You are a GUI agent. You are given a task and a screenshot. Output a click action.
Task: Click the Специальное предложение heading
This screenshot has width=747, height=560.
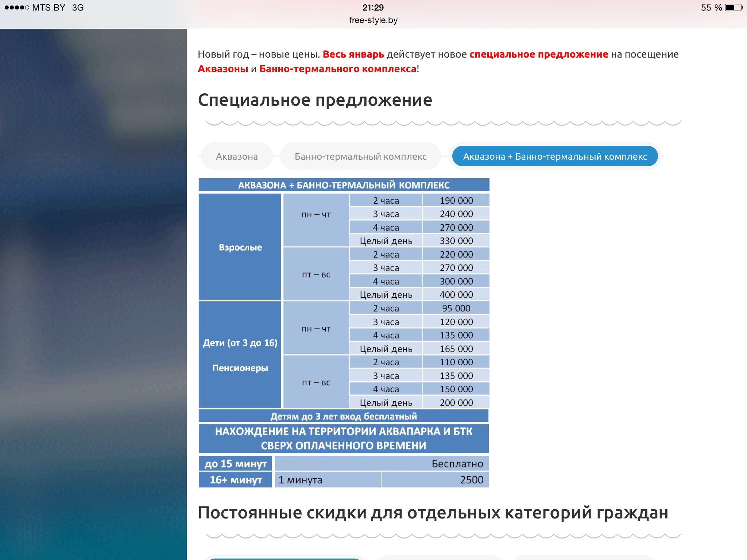[x=315, y=100]
